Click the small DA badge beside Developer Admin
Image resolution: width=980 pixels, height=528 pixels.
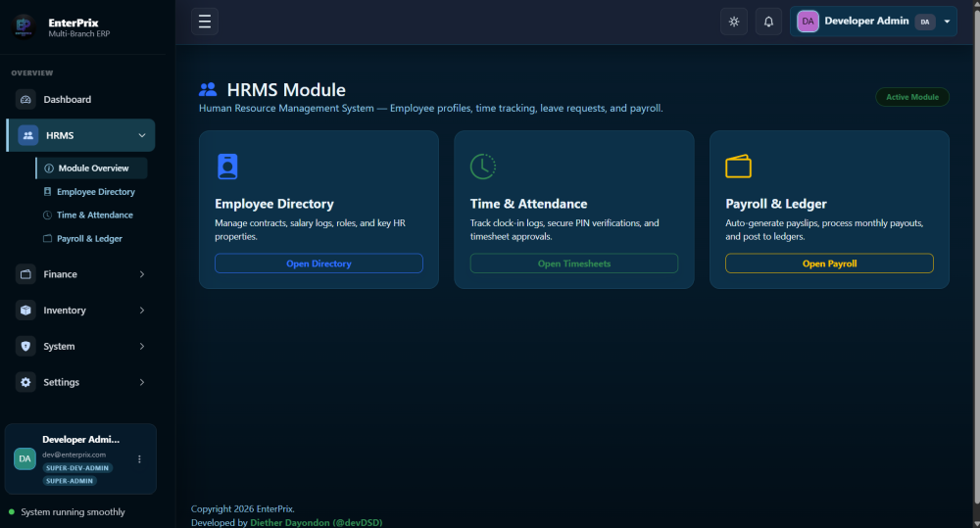pyautogui.click(x=925, y=22)
